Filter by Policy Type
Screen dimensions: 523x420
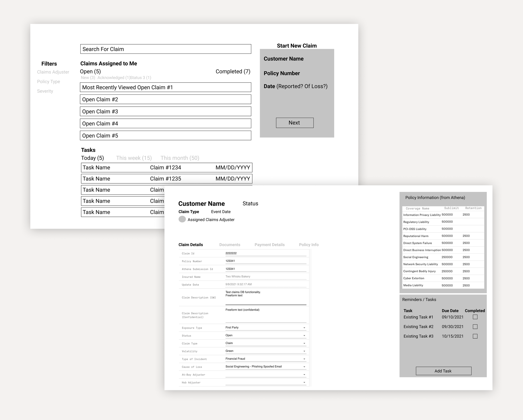[49, 82]
